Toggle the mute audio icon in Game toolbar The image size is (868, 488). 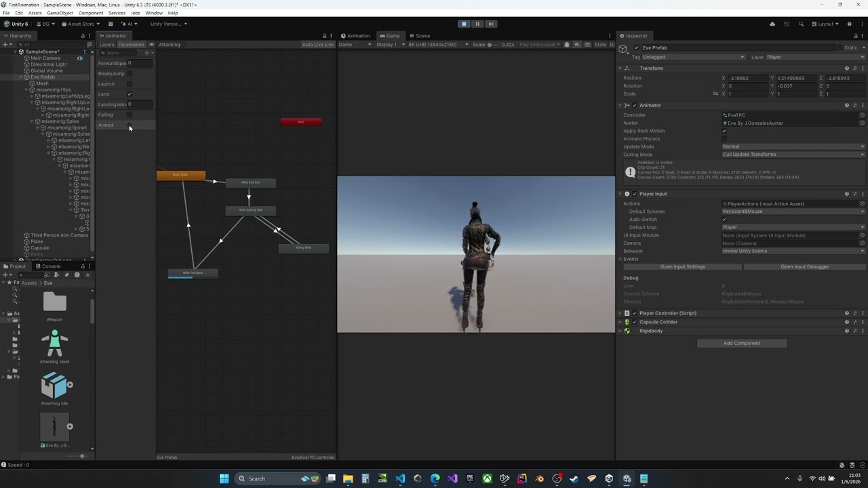coord(577,45)
